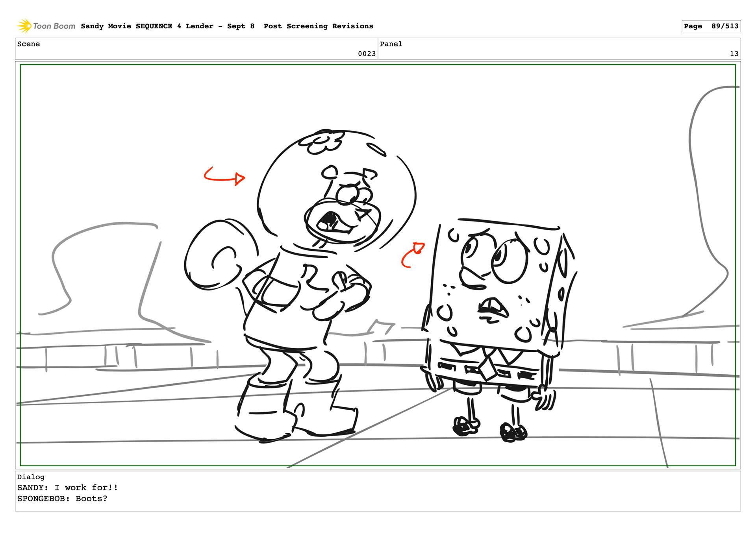Click the Scene field label
Image resolution: width=756 pixels, height=534 pixels.
(x=28, y=44)
